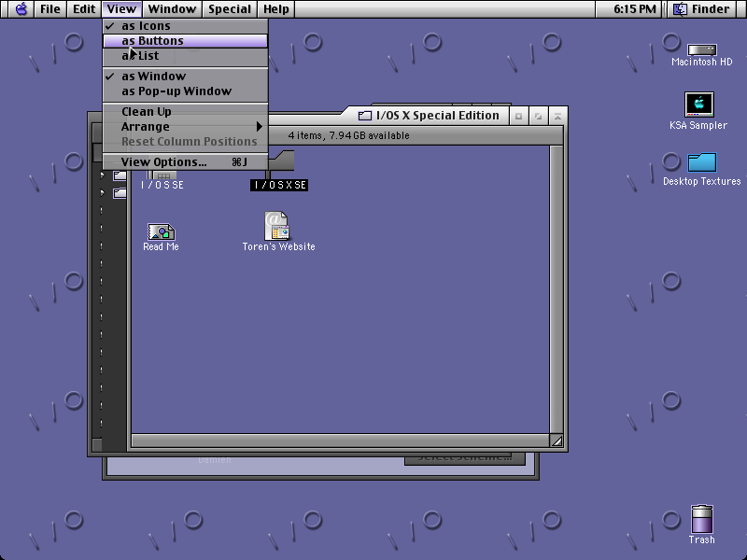The height and width of the screenshot is (560, 747).
Task: Expand the second folder disclosure triangle
Action: (x=103, y=193)
